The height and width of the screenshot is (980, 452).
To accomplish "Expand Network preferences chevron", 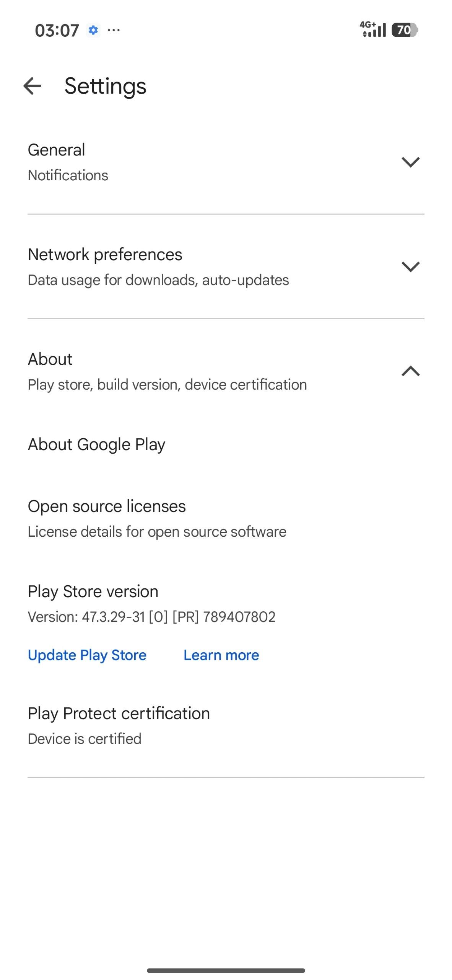I will pos(410,266).
